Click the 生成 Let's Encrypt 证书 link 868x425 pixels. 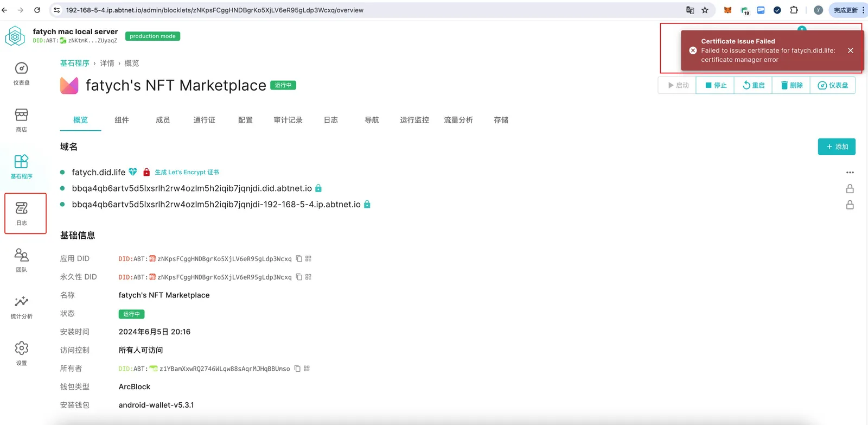tap(187, 172)
